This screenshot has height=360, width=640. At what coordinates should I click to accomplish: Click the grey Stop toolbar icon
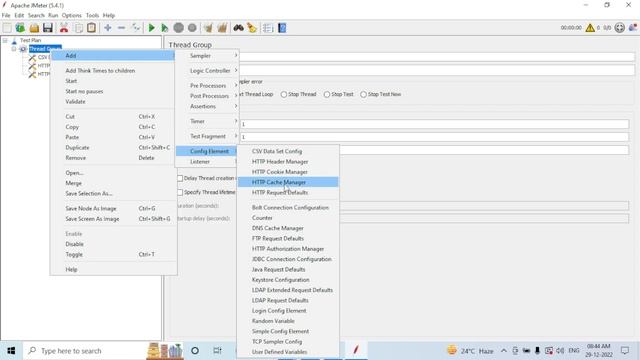[x=178, y=28]
